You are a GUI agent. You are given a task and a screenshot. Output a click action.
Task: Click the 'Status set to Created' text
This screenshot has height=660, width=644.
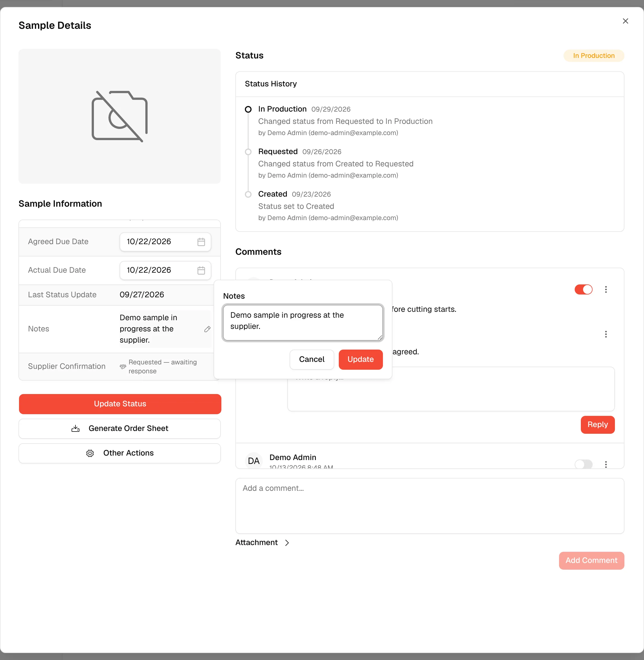296,206
